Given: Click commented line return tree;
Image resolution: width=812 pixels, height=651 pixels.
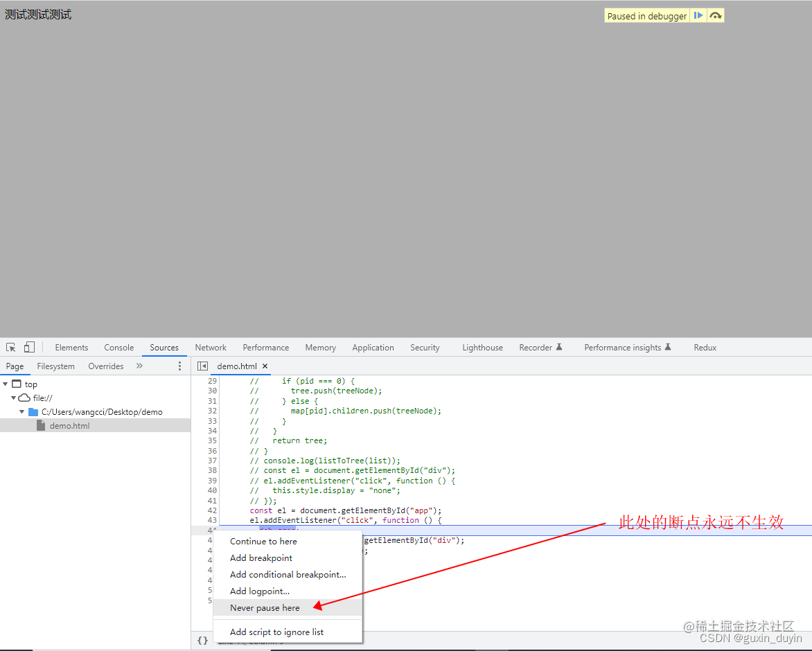Looking at the screenshot, I should click(288, 440).
